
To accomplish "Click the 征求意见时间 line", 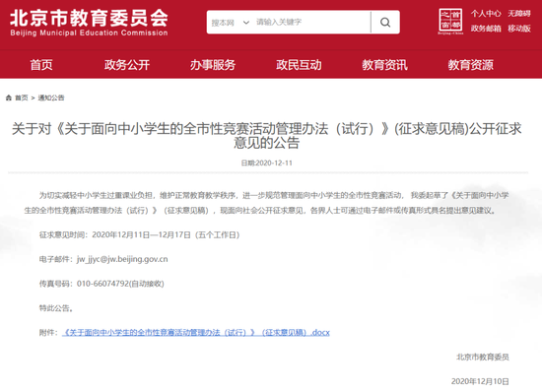I will click(x=139, y=235).
